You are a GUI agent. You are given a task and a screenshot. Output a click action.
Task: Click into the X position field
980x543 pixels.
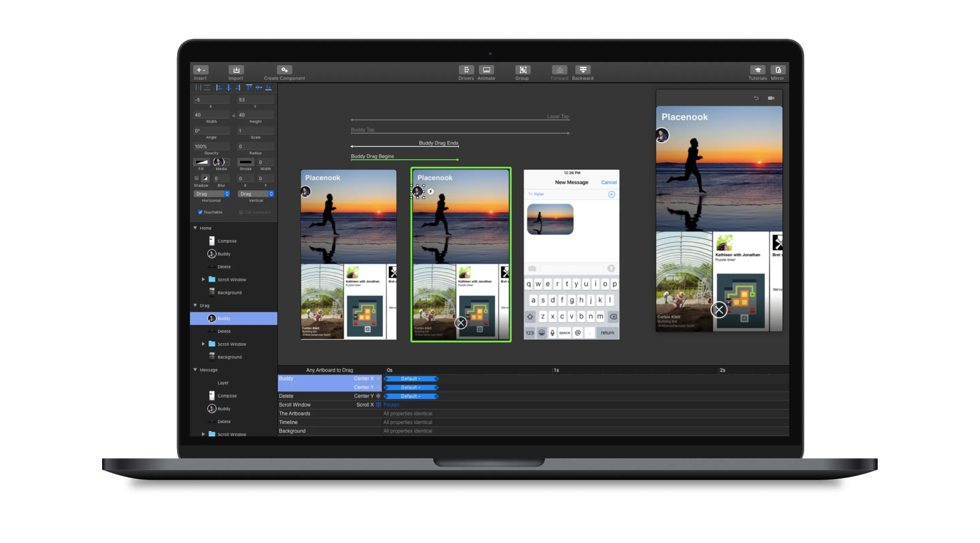tap(212, 100)
